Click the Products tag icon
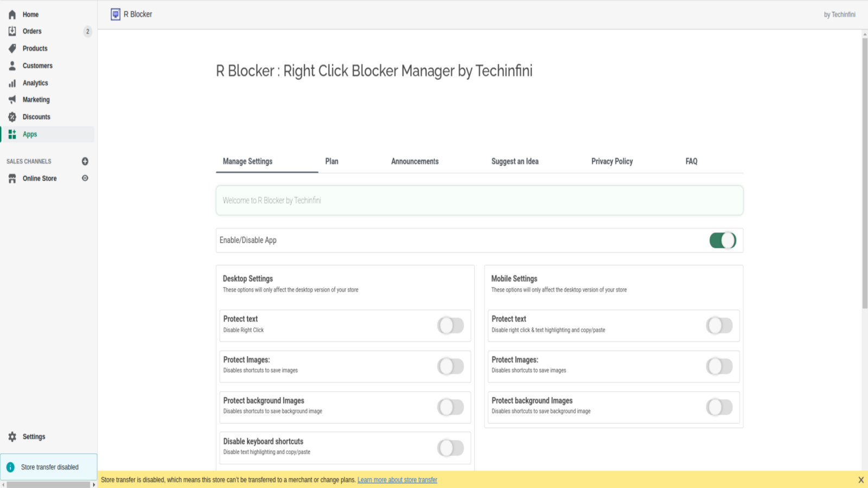 click(12, 48)
